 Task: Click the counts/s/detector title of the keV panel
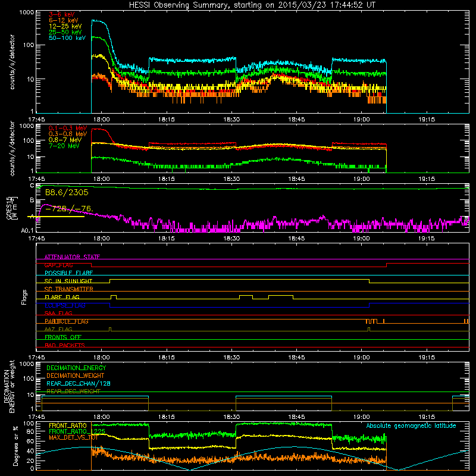[12, 62]
